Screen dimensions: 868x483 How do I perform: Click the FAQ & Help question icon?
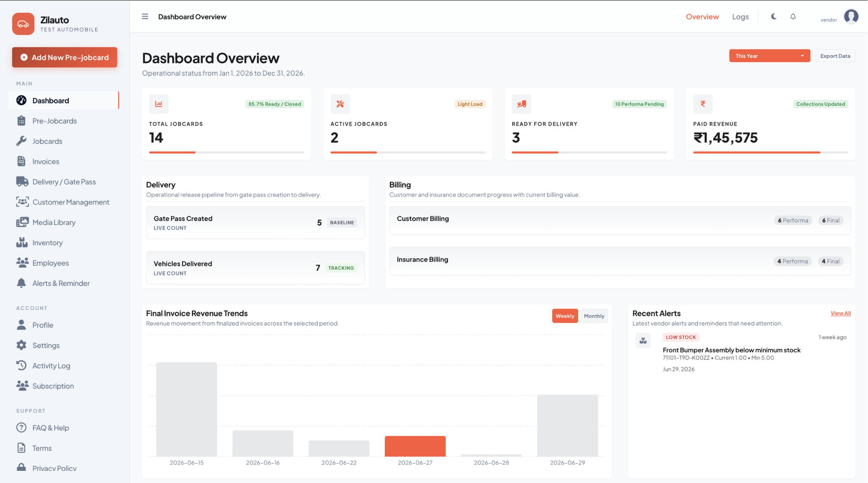point(21,427)
